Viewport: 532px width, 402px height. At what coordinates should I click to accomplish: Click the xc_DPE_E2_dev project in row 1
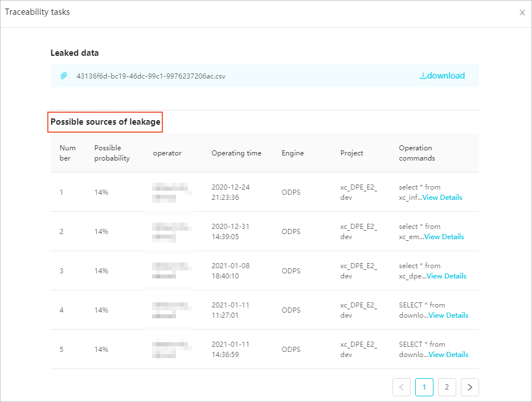(x=359, y=192)
